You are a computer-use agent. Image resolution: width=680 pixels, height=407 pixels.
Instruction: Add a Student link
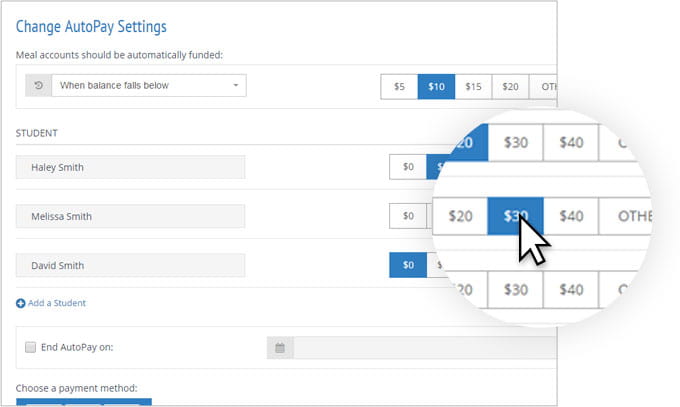tap(57, 303)
